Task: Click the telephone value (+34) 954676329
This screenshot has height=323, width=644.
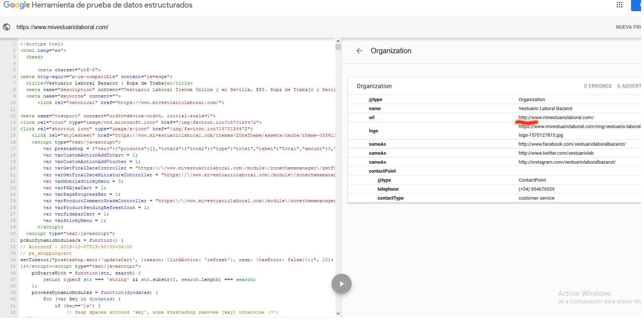Action: pos(536,189)
